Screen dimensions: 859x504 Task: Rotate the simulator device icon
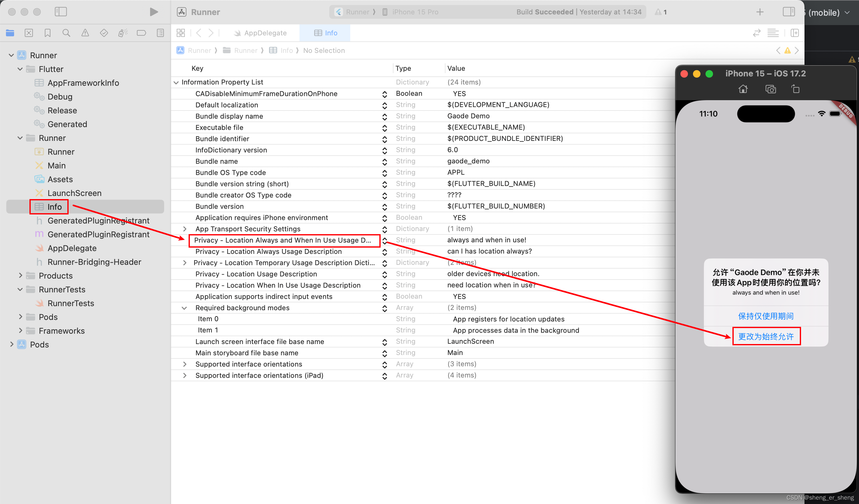pos(795,89)
